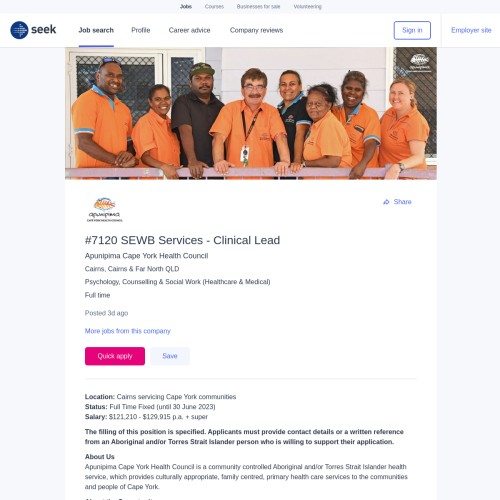Click the Sign in button
This screenshot has height=500, width=500.
[x=412, y=30]
